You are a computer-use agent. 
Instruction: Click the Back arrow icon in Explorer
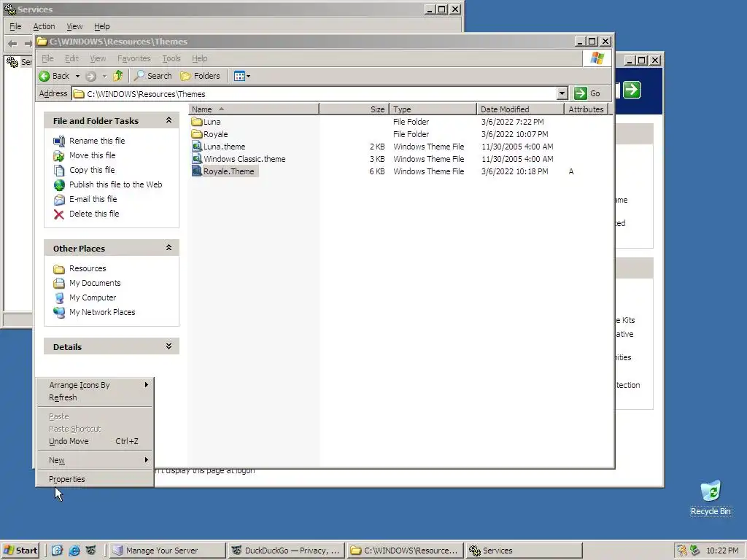(x=44, y=76)
